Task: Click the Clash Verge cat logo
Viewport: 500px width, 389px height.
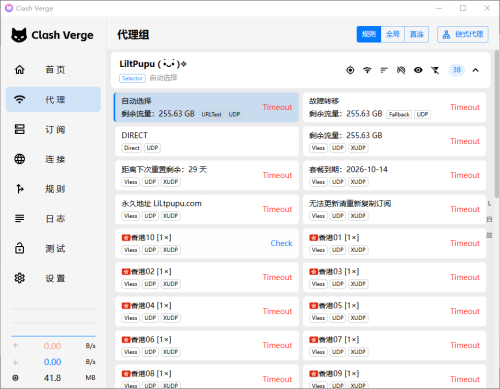Action: click(x=19, y=35)
